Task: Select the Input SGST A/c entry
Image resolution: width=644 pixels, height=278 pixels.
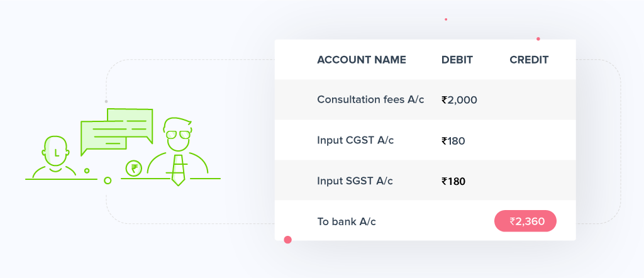Action: click(355, 181)
